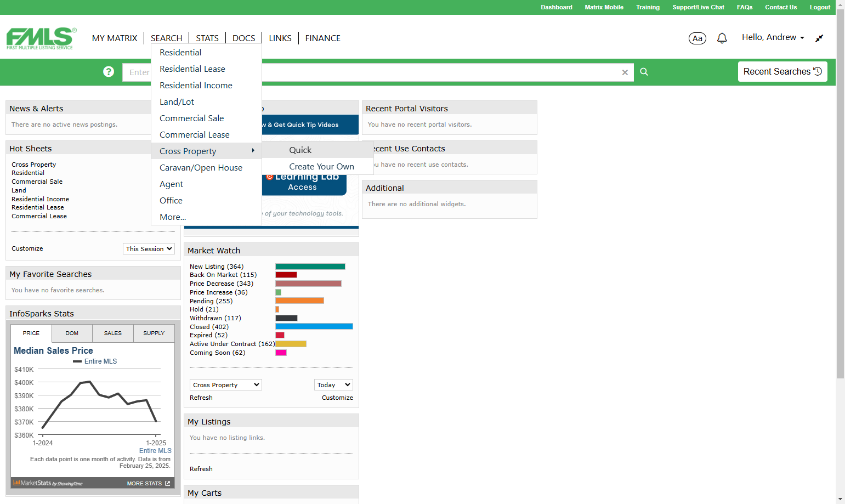Open New Listing (364) market watch
Image resolution: width=845 pixels, height=504 pixels.
[x=217, y=267]
